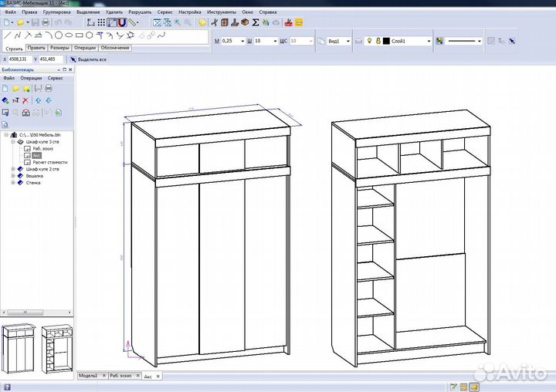Image resolution: width=556 pixels, height=392 pixels.
Task: Click the print icon in Библиотекарь panel
Action: tap(48, 89)
